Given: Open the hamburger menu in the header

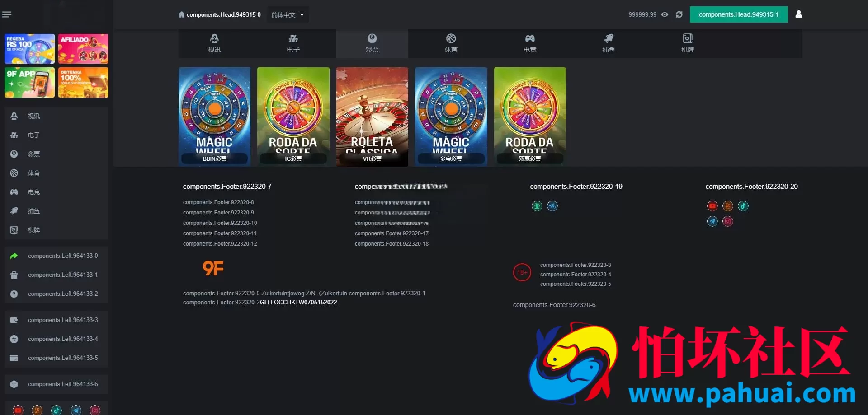Looking at the screenshot, I should (7, 15).
